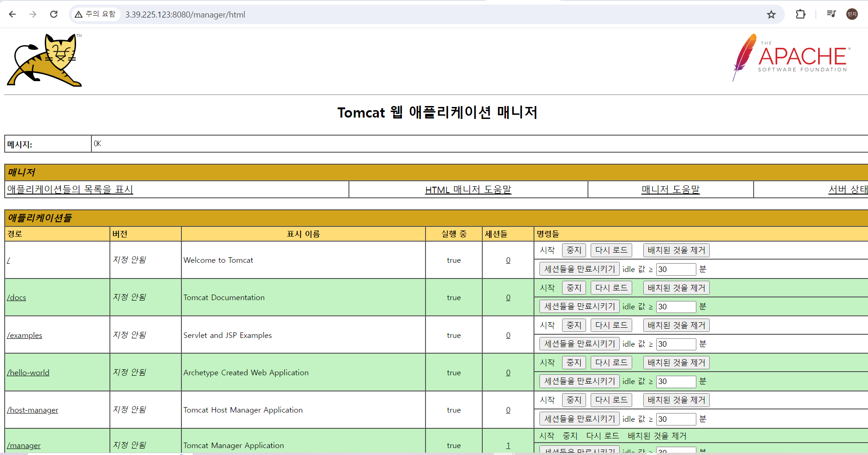868x455 pixels.
Task: Reload the Servlet and JSP Examples app
Action: (611, 325)
